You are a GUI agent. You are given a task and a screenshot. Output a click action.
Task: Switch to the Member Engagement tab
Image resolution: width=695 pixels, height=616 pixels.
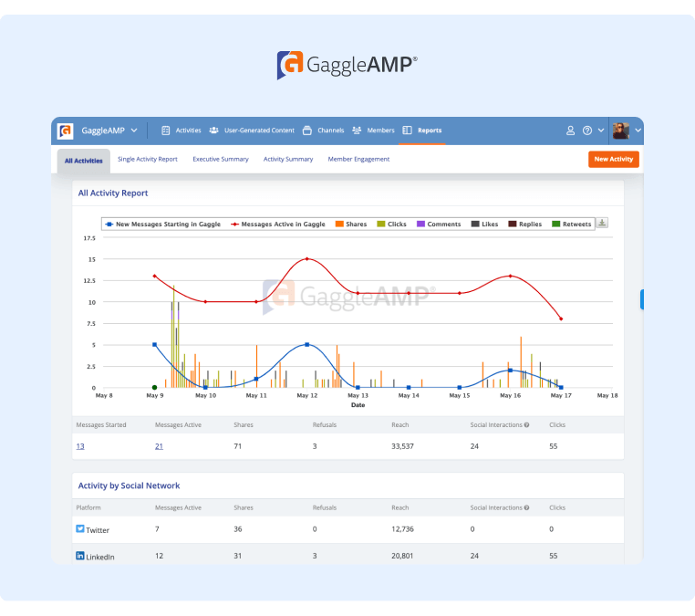tap(358, 159)
